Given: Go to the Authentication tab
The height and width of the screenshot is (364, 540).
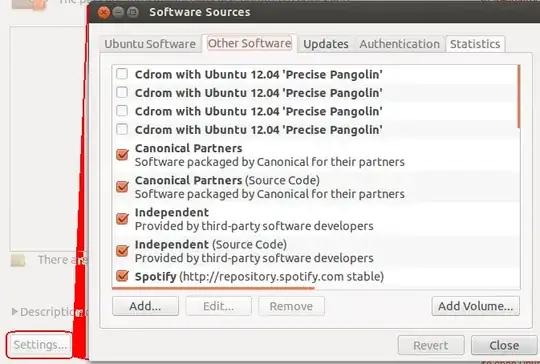Looking at the screenshot, I should point(399,44).
